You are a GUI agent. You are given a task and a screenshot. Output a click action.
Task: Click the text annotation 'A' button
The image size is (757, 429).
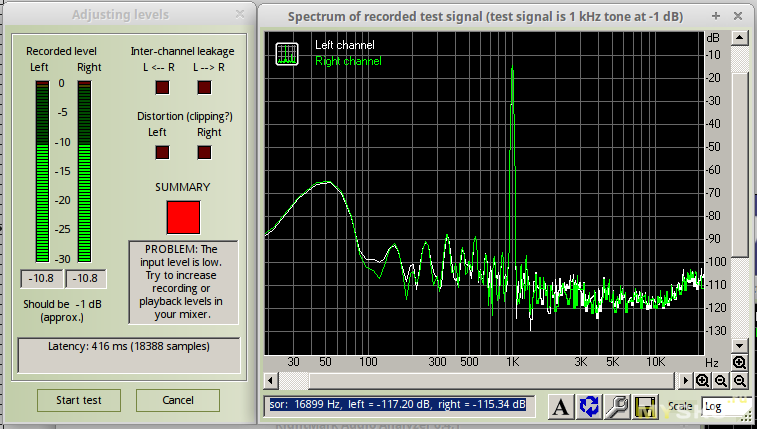[561, 406]
